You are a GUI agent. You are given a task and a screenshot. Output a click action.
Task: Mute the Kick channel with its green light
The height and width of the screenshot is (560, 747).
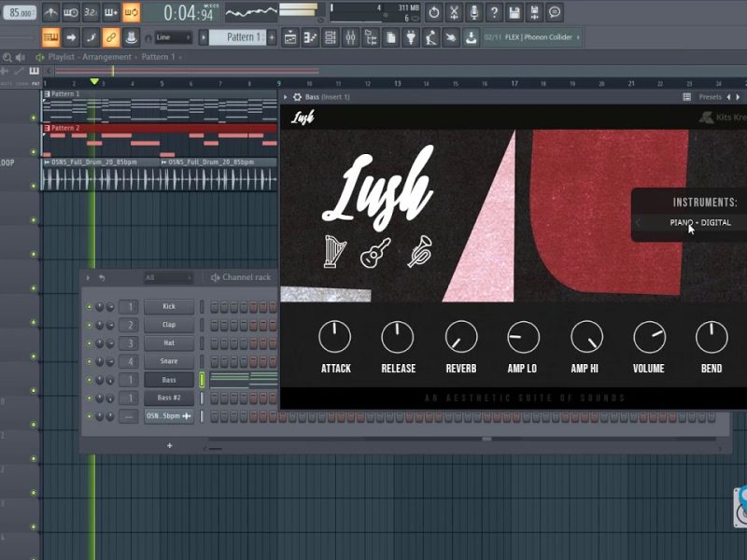tap(89, 307)
